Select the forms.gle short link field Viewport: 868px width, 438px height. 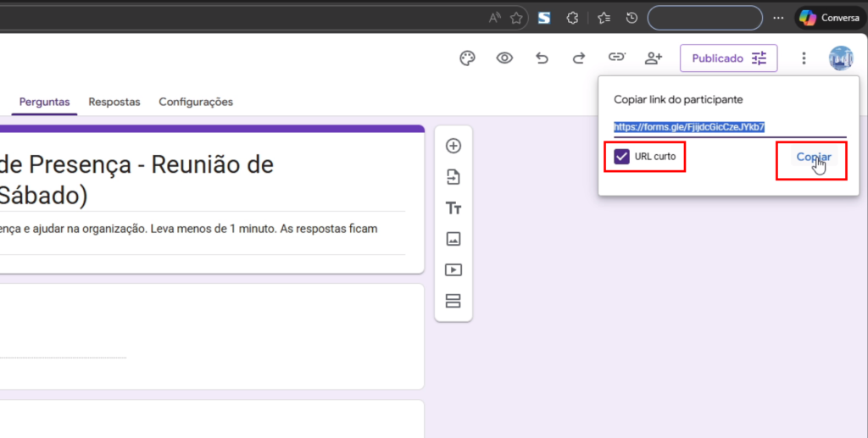[689, 127]
